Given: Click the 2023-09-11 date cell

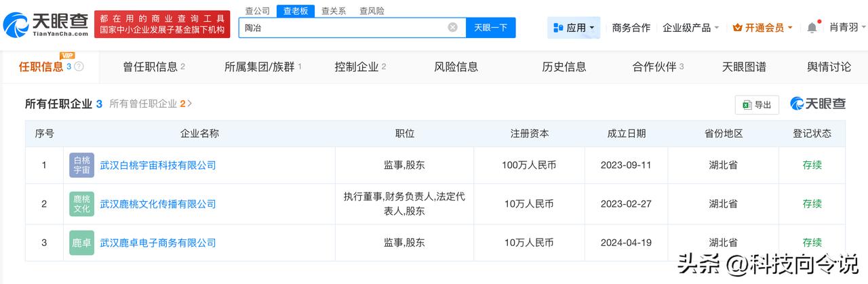Looking at the screenshot, I should pyautogui.click(x=626, y=165).
